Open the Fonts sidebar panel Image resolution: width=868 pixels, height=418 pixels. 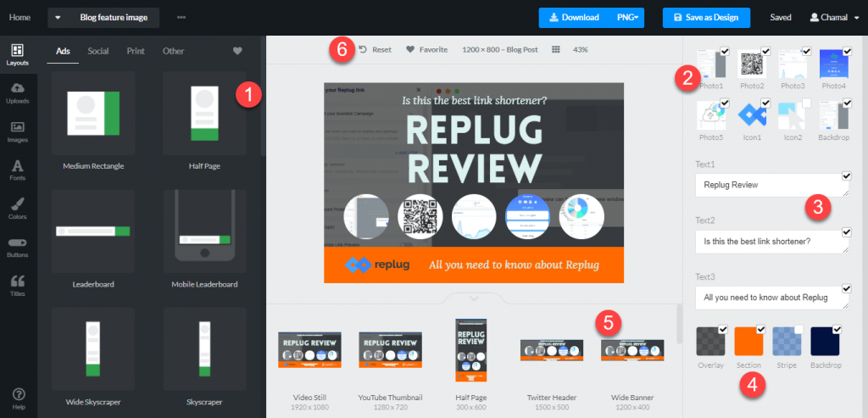[18, 170]
